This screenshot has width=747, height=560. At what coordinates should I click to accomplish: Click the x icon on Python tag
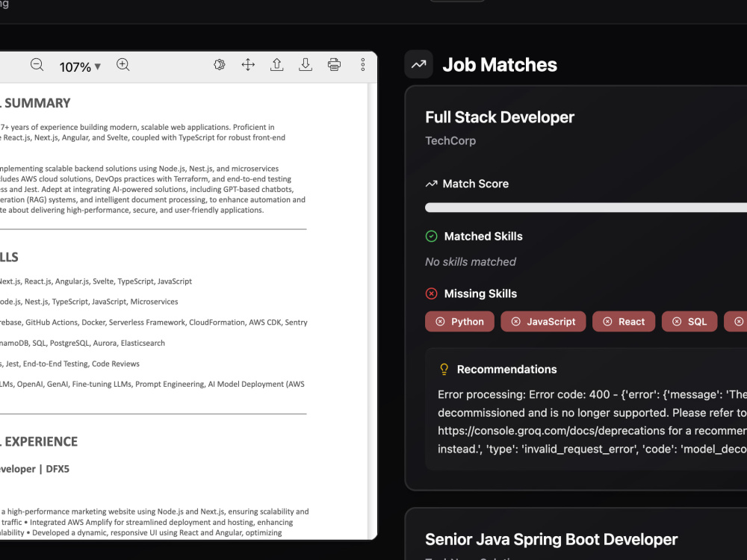[440, 321]
